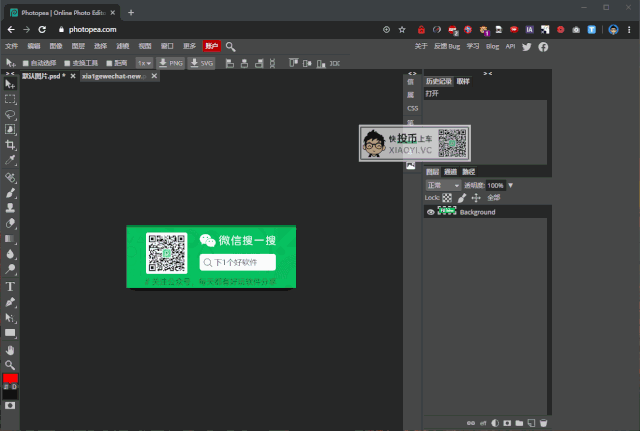Select the Text tool in left toolbar
This screenshot has width=640, height=431.
[10, 286]
